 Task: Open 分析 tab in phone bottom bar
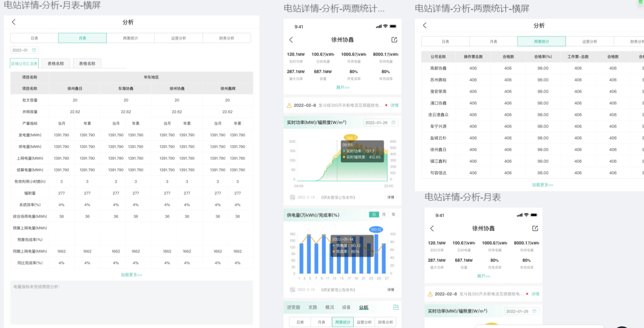pyautogui.click(x=364, y=307)
